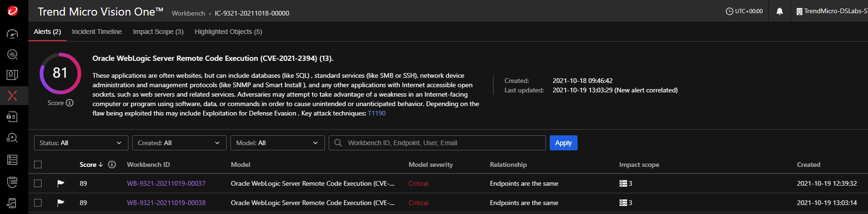Click Last updated value 2021-10-19 13:03:29
This screenshot has height=214, width=868.
click(615, 90)
